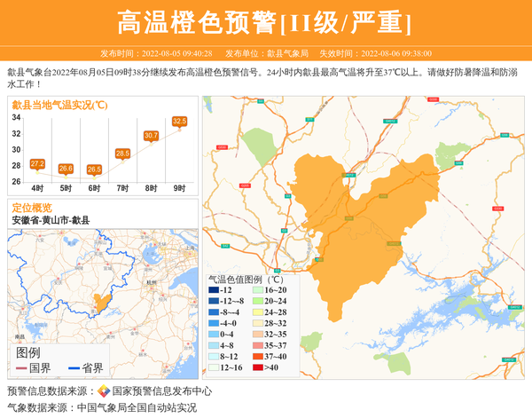
Task: Click the 定位概览 section heading
Action: click(x=31, y=208)
